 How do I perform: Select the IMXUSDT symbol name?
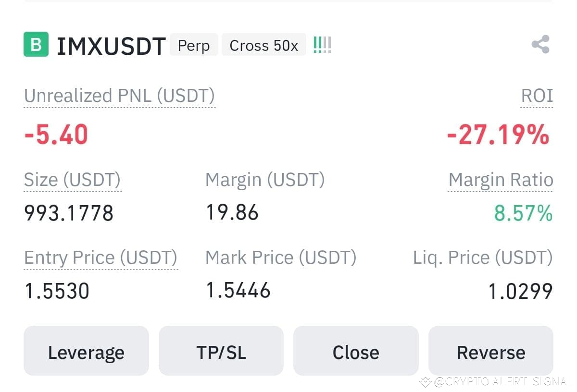pyautogui.click(x=111, y=45)
